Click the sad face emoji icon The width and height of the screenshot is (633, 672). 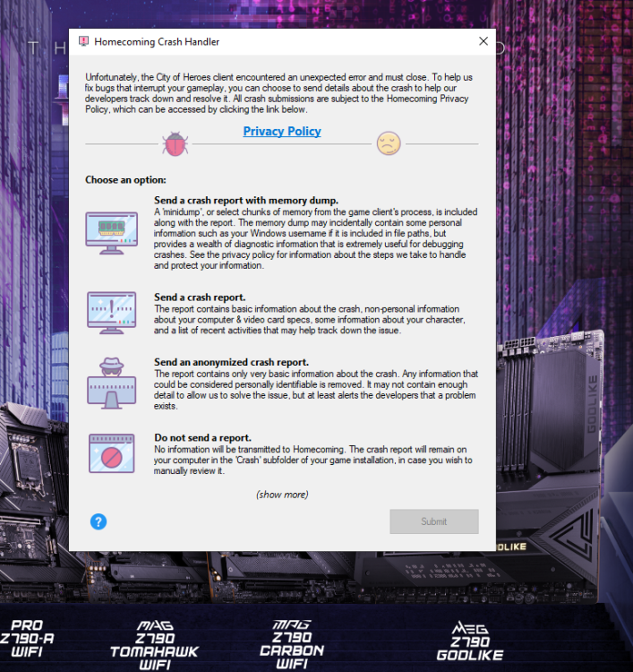pyautogui.click(x=388, y=143)
